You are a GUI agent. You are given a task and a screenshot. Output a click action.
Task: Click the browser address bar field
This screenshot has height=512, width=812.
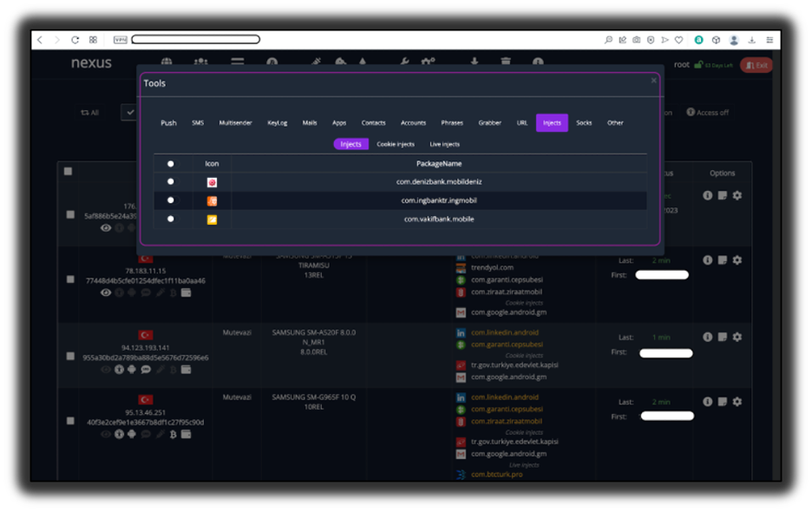(196, 39)
